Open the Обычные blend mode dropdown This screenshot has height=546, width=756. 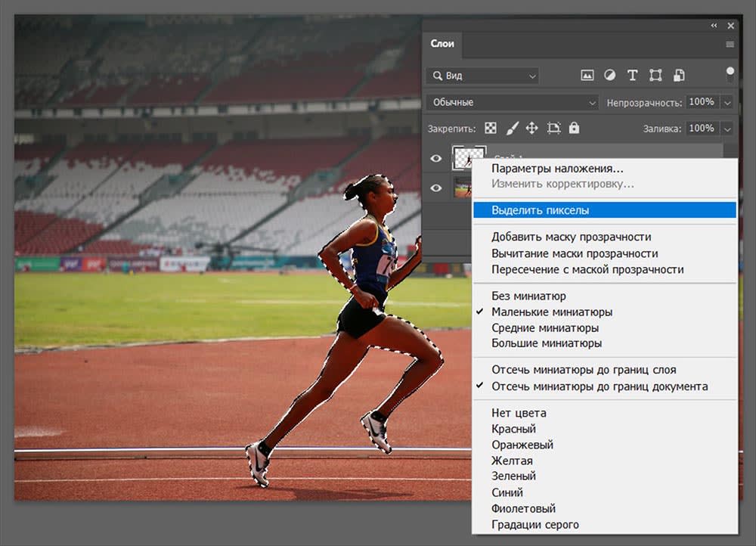click(512, 102)
